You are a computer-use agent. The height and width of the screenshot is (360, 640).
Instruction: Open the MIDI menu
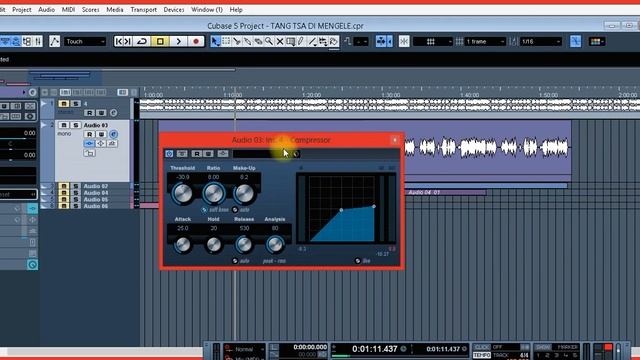[x=68, y=9]
